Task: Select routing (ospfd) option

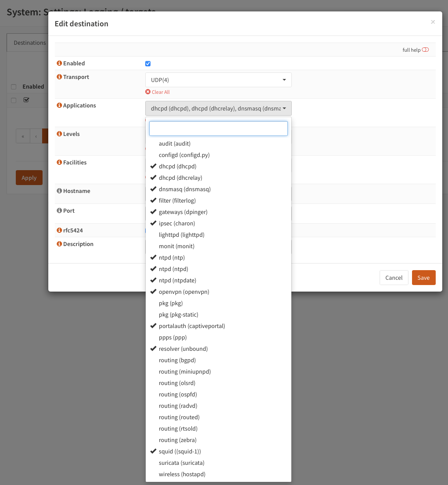Action: coord(218,394)
